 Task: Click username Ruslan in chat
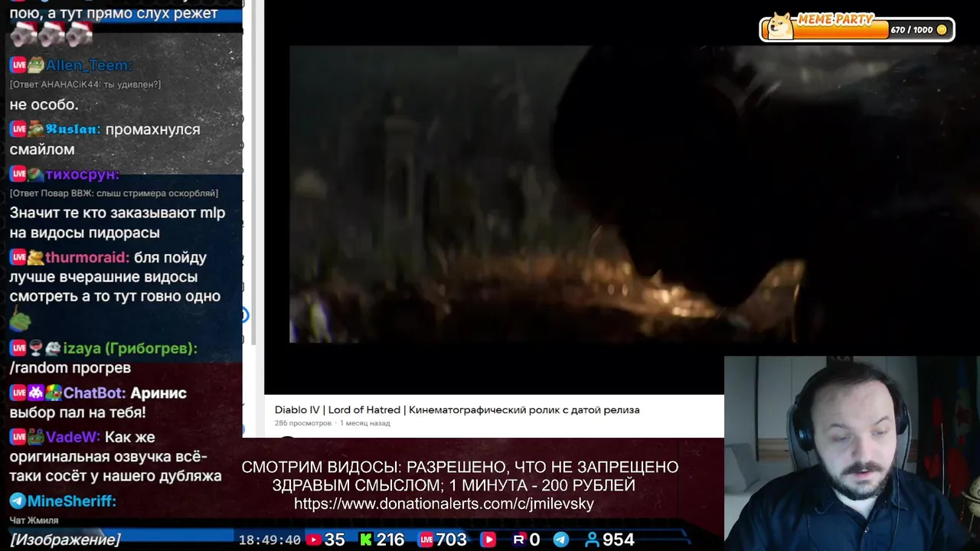[73, 129]
